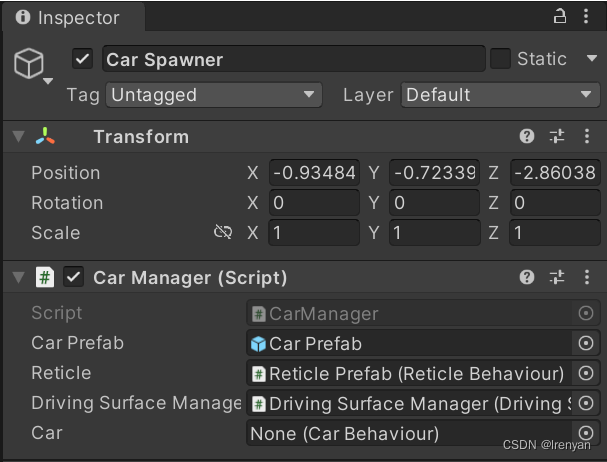Open the Layer dropdown showing Default
607x462 pixels.
[500, 95]
